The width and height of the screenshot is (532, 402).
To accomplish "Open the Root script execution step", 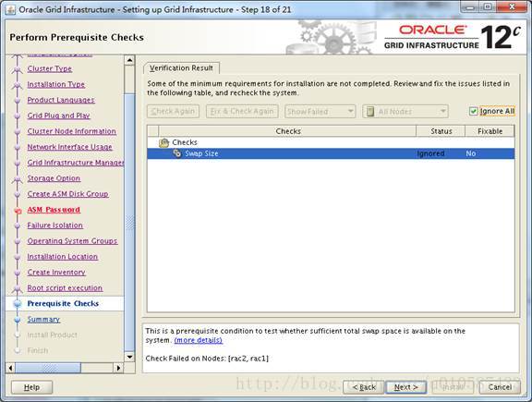I will 65,287.
